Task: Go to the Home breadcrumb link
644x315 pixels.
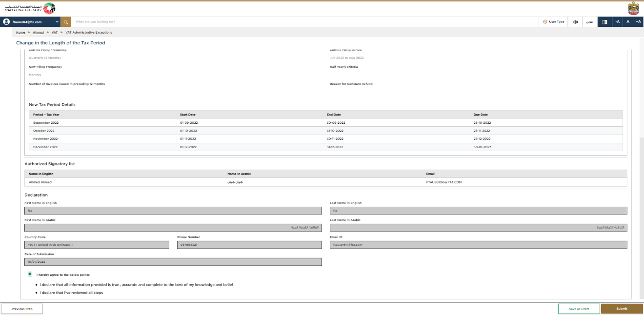Action: pos(20,33)
